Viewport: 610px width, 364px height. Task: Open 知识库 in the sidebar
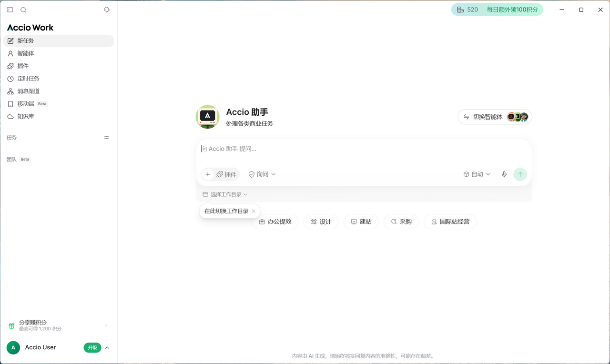59,117
